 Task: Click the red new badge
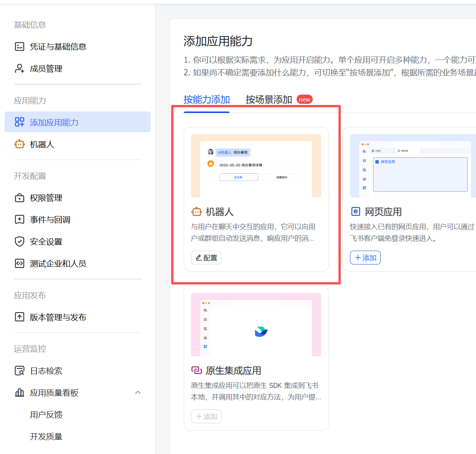(x=305, y=99)
